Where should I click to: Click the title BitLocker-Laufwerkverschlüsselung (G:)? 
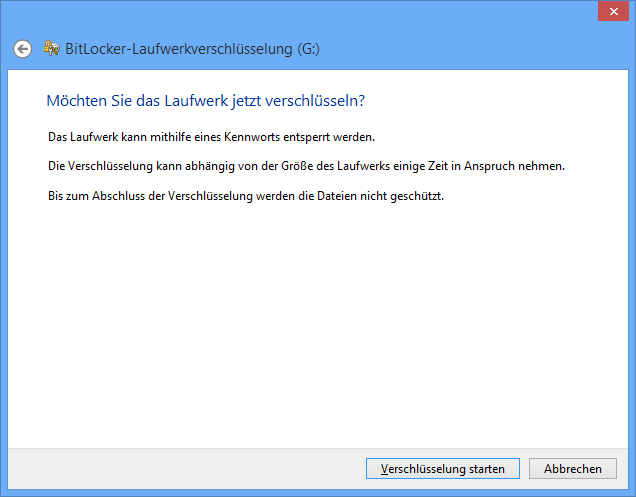click(x=192, y=49)
